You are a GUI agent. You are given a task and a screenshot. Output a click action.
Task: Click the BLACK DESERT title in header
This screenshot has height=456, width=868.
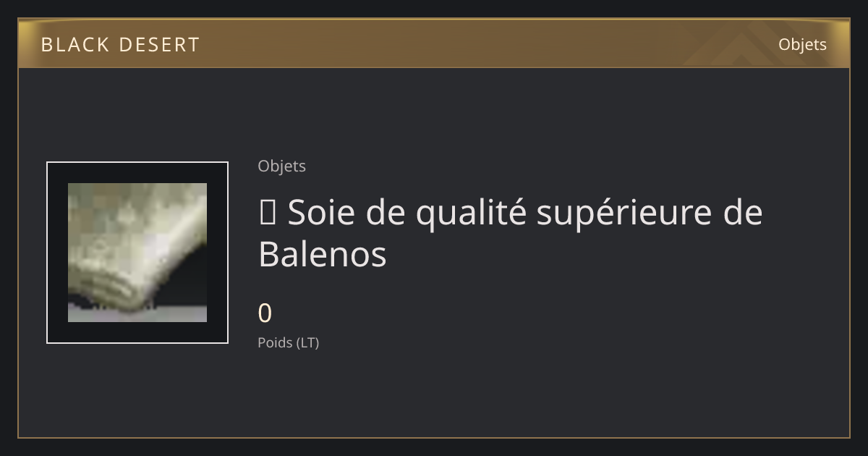tap(120, 45)
